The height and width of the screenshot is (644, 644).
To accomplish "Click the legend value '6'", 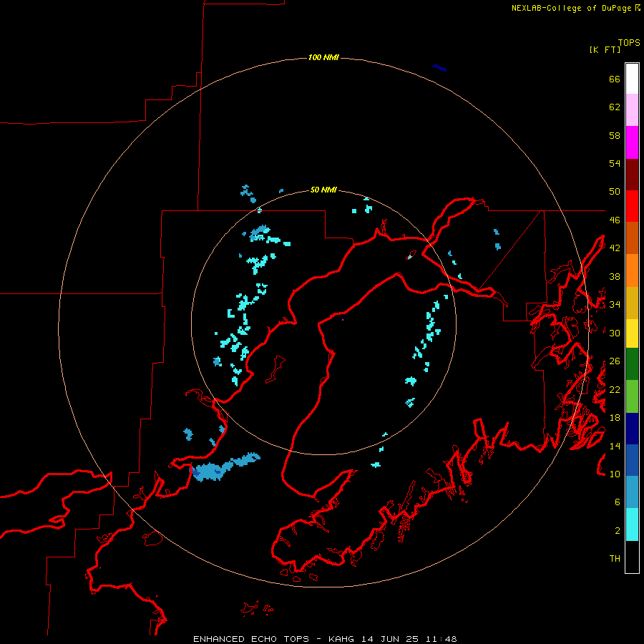I will pyautogui.click(x=618, y=502).
